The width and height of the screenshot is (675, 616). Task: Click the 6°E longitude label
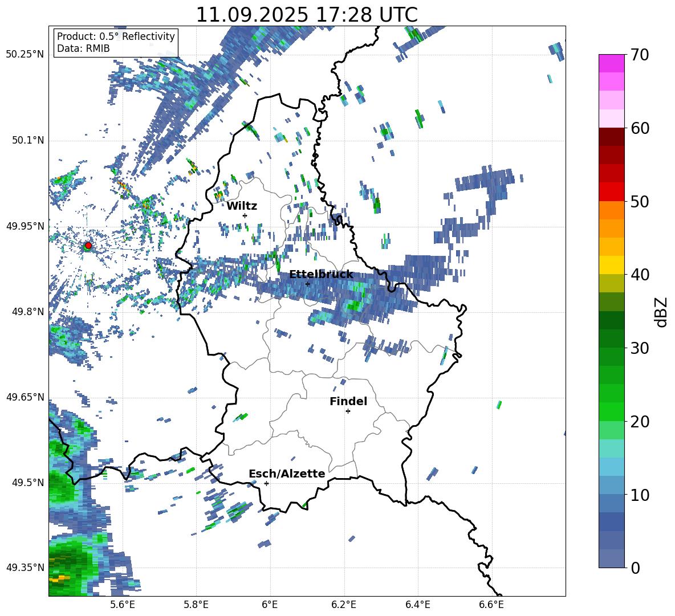click(x=270, y=605)
